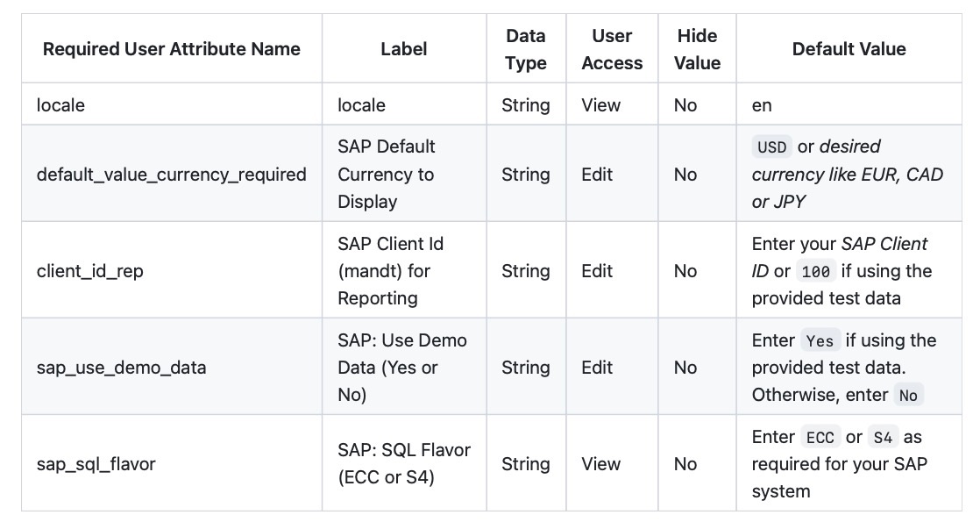Click the 'Label' column header
This screenshot has height=522, width=980.
tap(404, 49)
